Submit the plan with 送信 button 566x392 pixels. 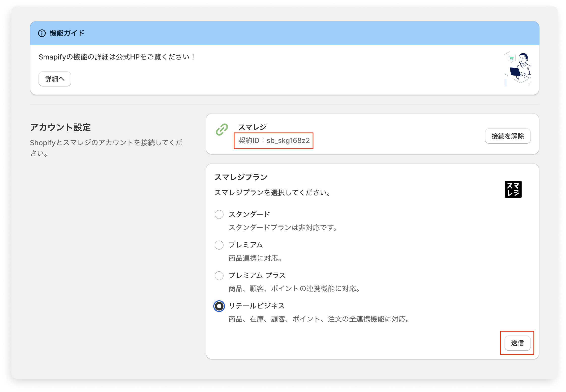(517, 343)
